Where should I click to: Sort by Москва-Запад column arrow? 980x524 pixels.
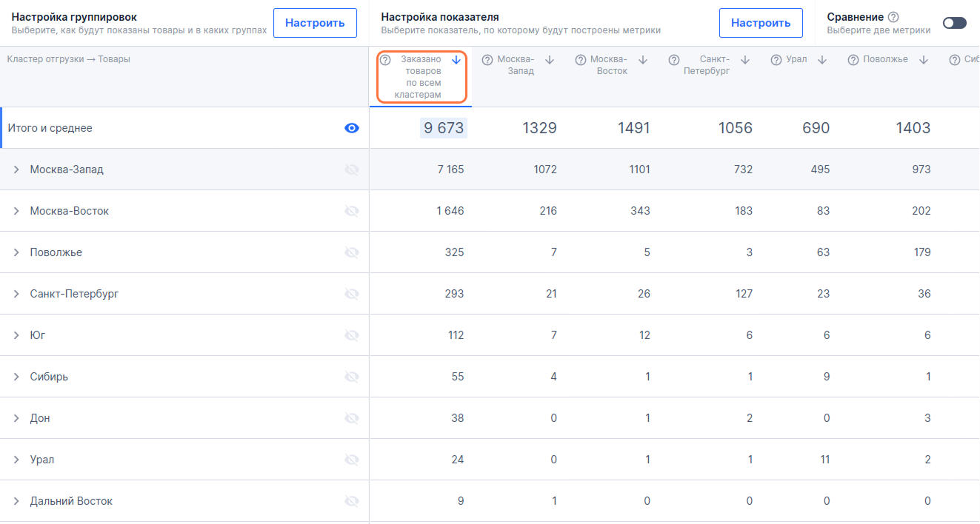click(550, 60)
